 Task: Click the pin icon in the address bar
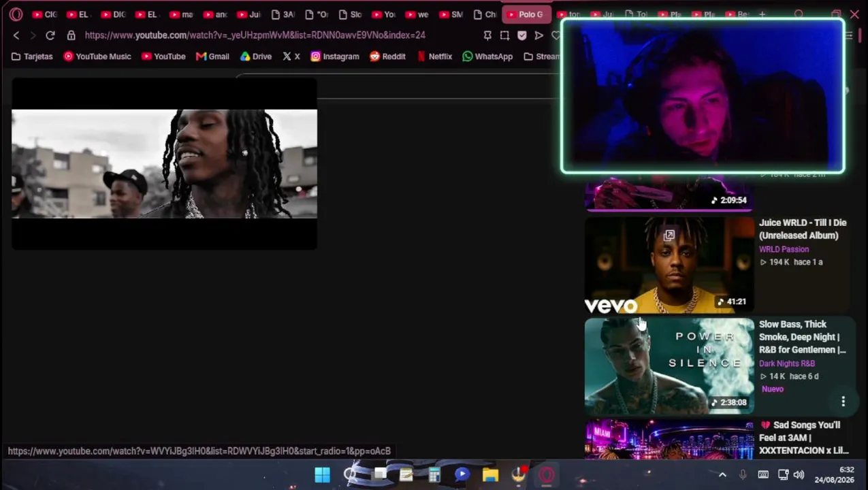point(487,35)
